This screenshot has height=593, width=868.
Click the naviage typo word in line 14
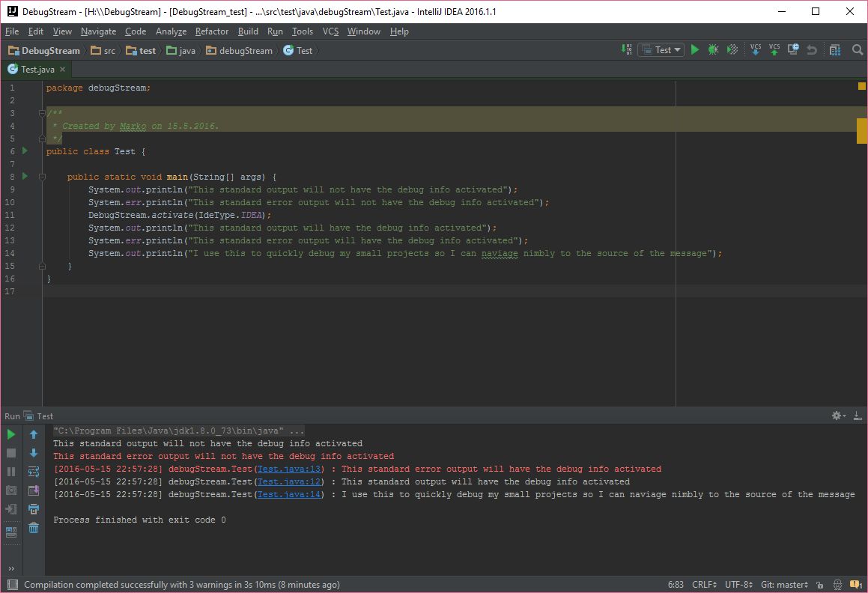click(500, 254)
